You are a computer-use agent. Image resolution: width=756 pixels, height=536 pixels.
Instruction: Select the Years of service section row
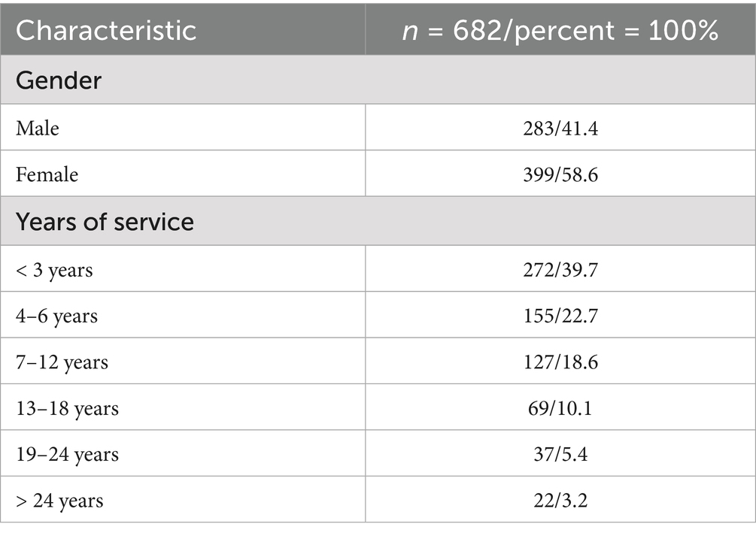coord(105,222)
